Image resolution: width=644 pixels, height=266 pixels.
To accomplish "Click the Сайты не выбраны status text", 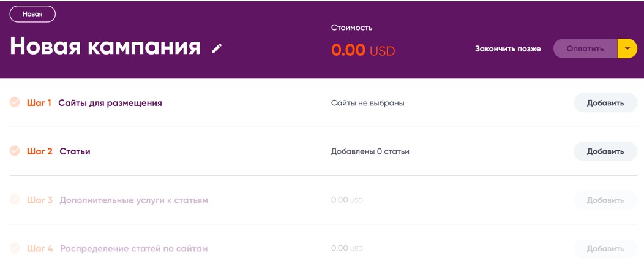I will (x=367, y=103).
